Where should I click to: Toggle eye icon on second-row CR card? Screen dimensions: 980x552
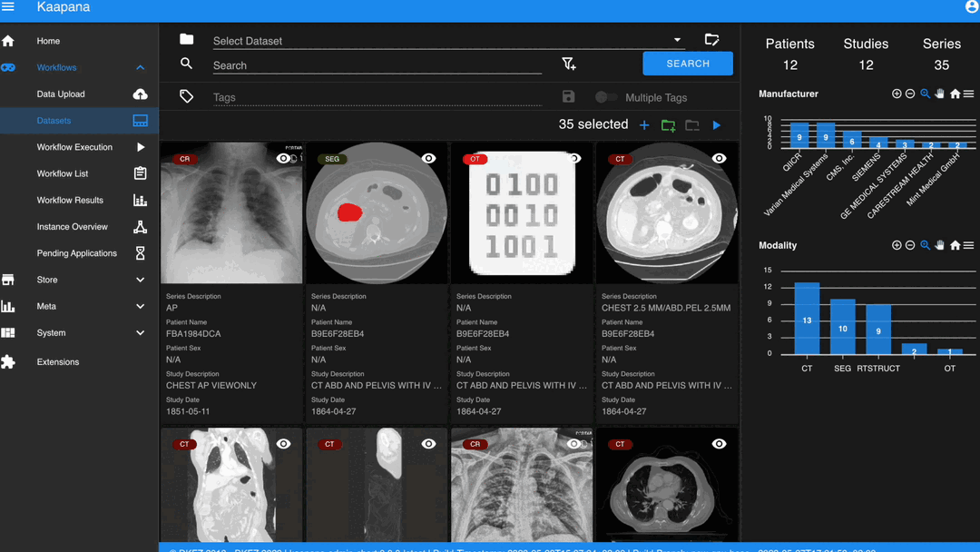[x=573, y=444]
